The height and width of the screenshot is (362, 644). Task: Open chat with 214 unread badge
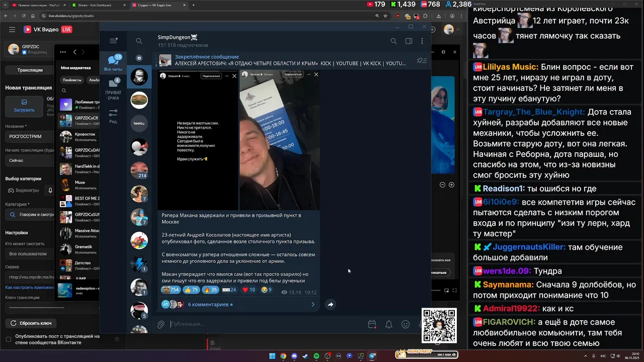click(139, 170)
